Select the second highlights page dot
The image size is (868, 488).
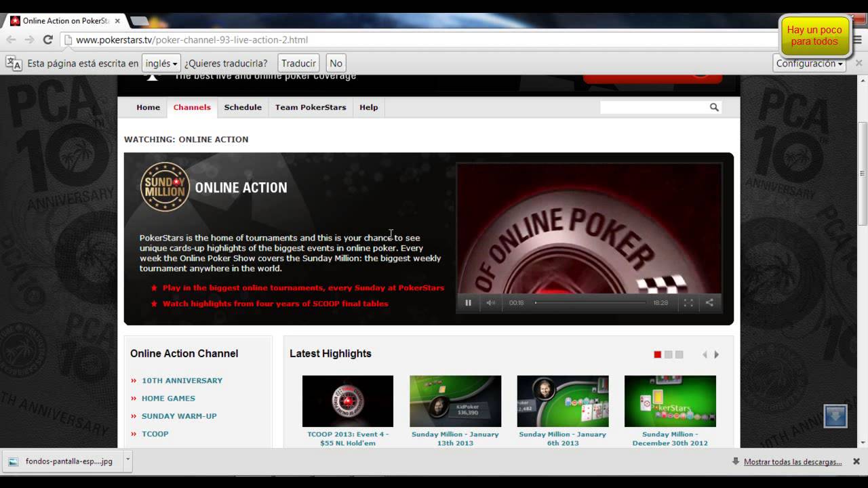668,354
